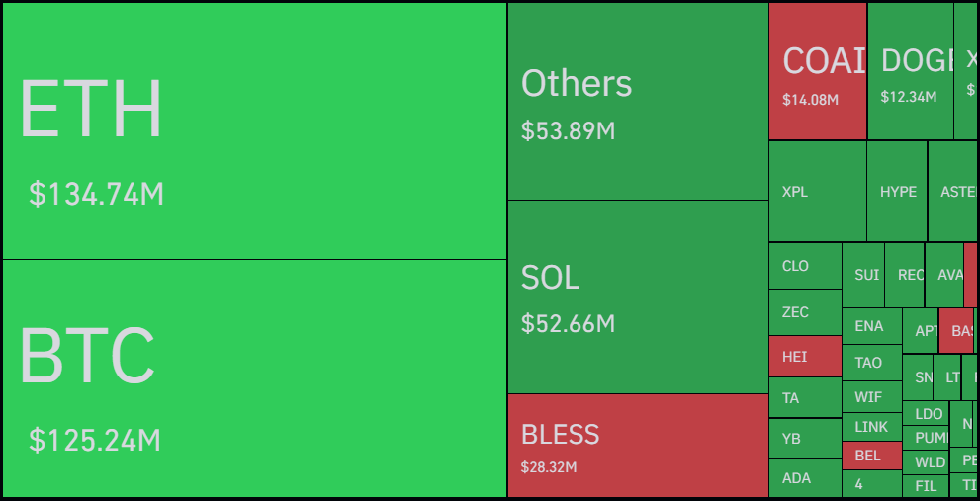The image size is (980, 501).
Task: Click the LDO tile
Action: click(929, 414)
